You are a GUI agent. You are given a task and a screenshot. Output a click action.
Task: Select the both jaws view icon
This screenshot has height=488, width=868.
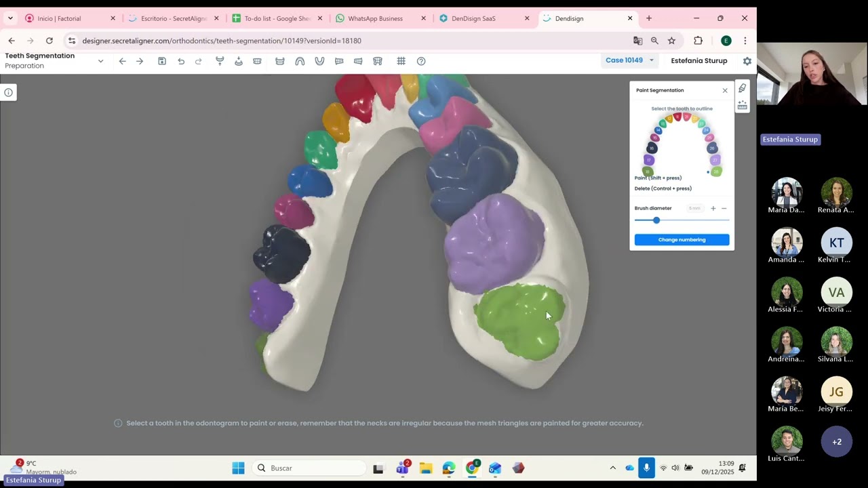[x=378, y=61]
